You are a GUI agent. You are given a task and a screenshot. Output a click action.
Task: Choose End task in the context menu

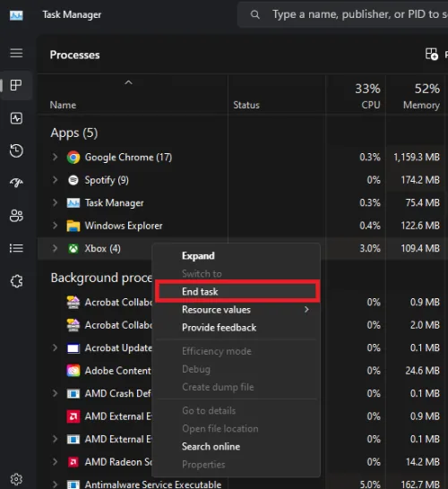tap(237, 292)
